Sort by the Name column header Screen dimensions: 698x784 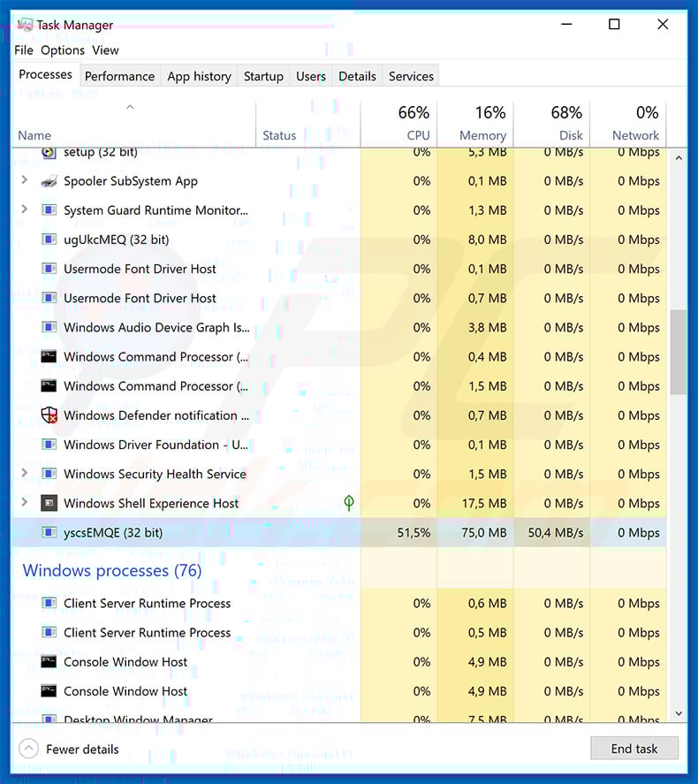pos(133,125)
